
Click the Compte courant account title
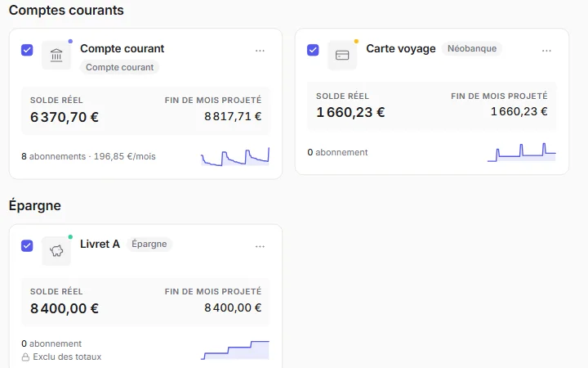click(x=122, y=48)
